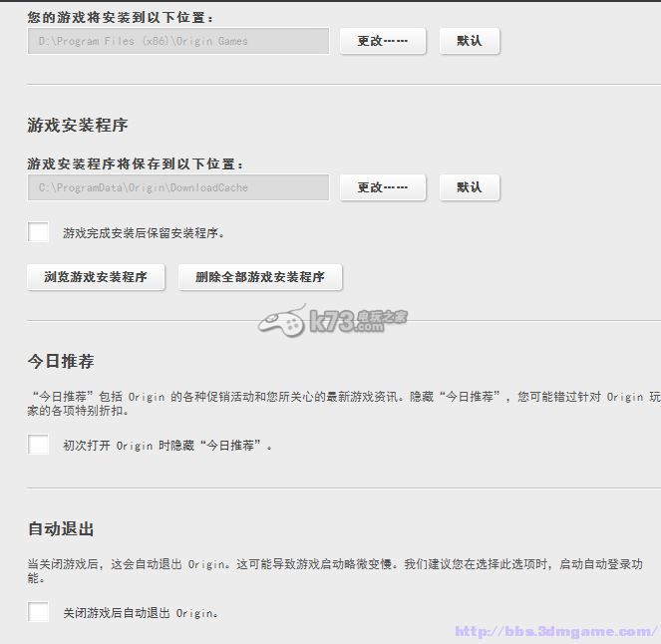Image resolution: width=661 pixels, height=644 pixels.
Task: Click 浏览游戏安装程序 button
Action: pos(96,277)
